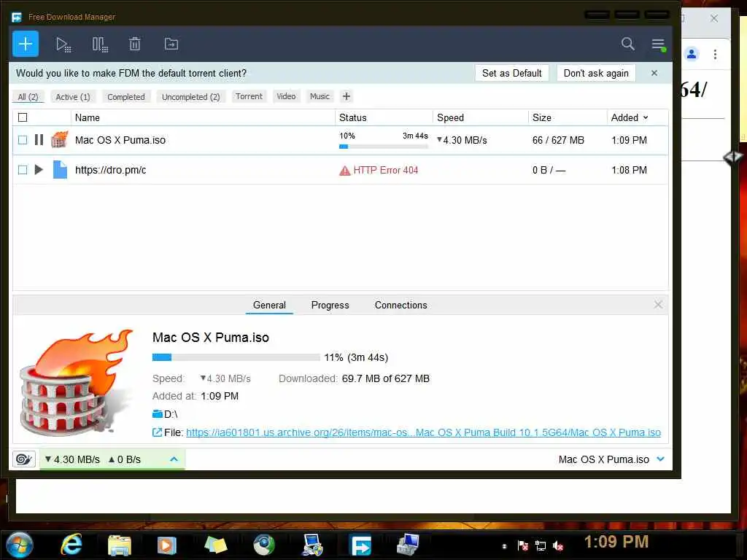Image resolution: width=747 pixels, height=560 pixels.
Task: Click the Action Center flag tray icon
Action: tap(522, 545)
